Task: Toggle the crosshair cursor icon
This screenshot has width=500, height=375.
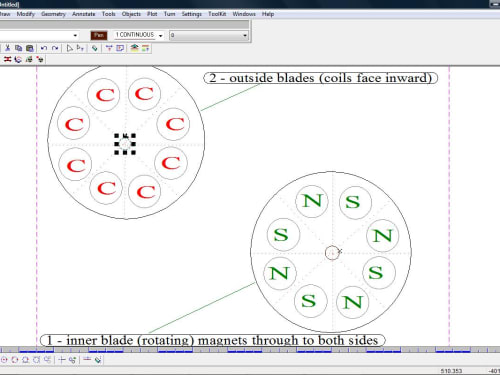Action: [62, 360]
